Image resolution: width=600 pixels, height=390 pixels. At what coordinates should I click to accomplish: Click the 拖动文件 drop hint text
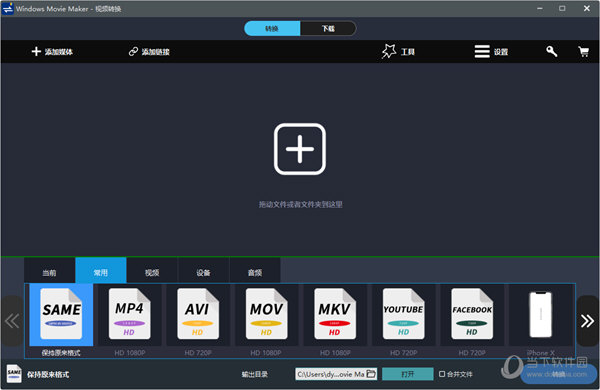click(x=300, y=204)
